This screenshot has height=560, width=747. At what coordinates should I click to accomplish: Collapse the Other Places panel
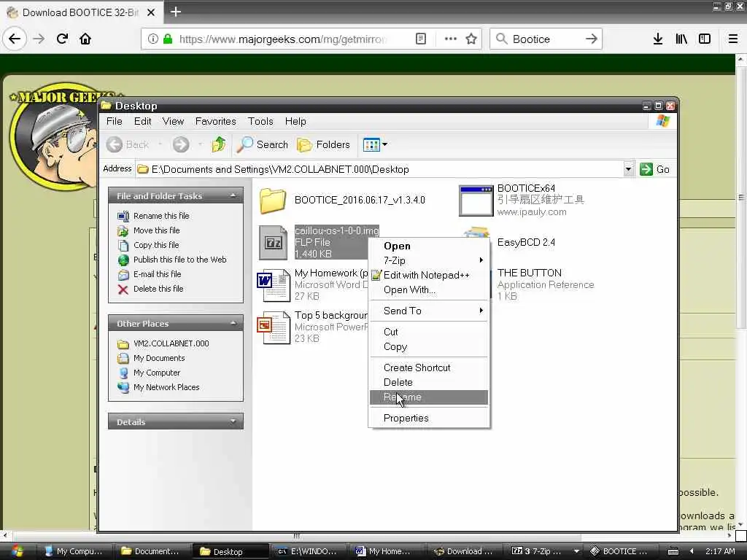click(x=233, y=323)
